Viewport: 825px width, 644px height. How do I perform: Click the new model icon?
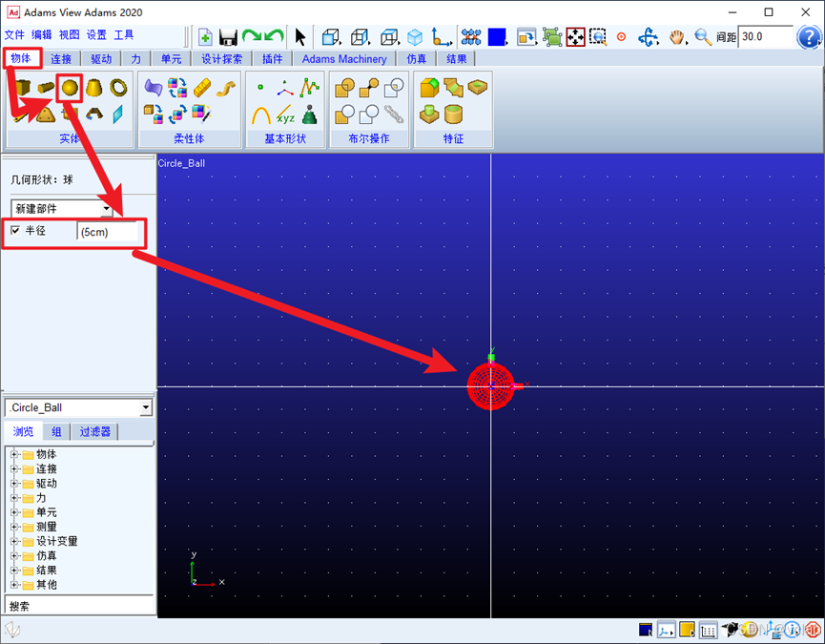pyautogui.click(x=205, y=37)
